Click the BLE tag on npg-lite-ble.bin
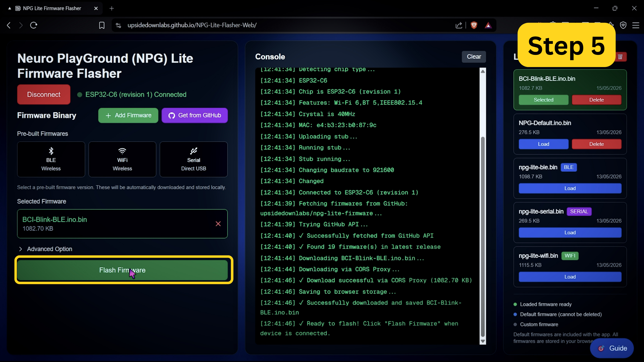This screenshot has height=362, width=644. [x=569, y=167]
